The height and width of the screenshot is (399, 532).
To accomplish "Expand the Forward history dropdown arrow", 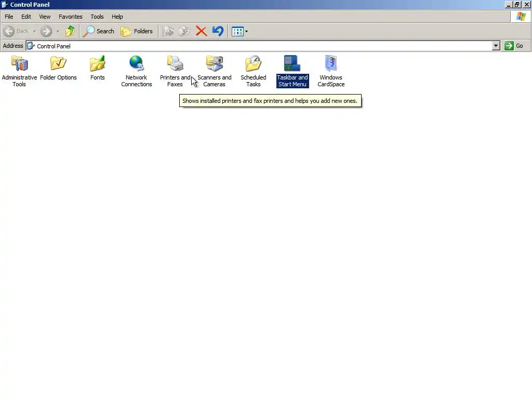I will (58, 31).
